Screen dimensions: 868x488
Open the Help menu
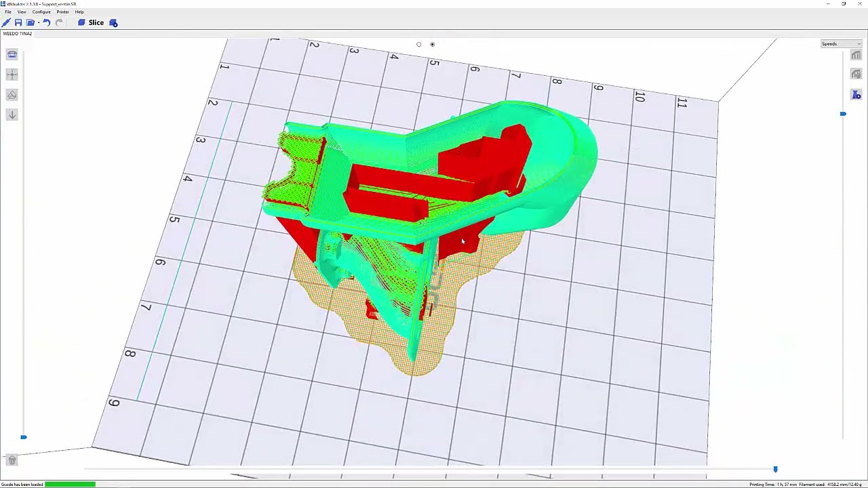(79, 12)
